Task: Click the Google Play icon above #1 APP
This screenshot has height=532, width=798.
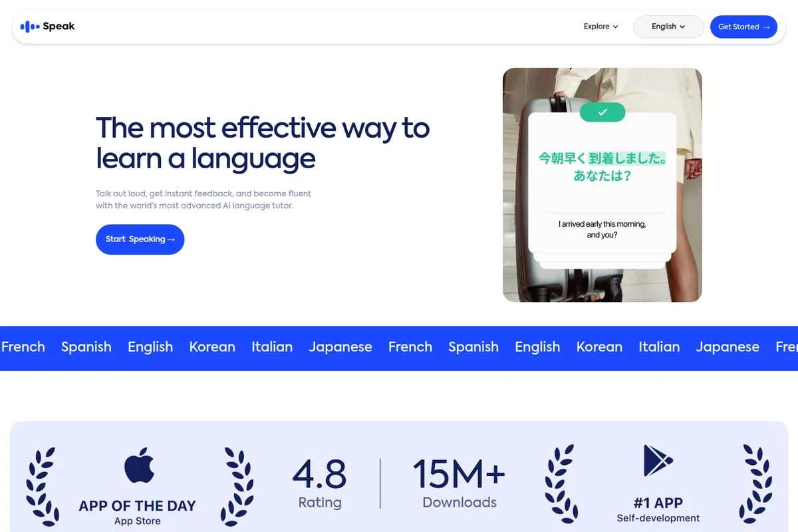Action: point(657,460)
